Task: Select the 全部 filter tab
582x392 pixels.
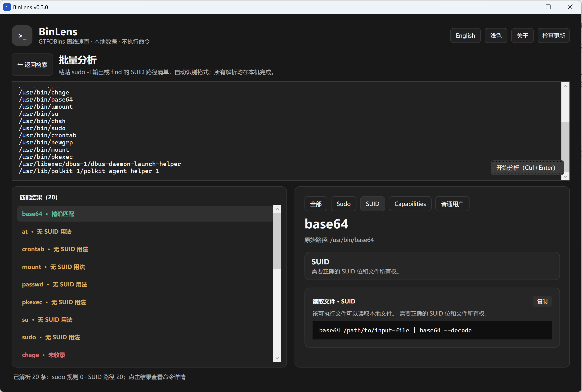Action: [x=316, y=204]
